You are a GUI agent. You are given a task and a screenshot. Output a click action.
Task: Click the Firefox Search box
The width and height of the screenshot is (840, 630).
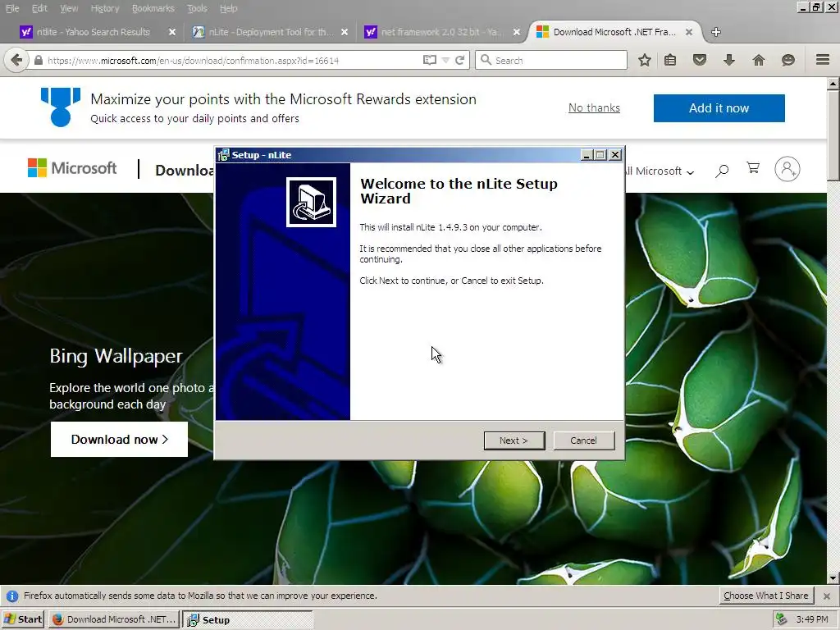point(551,60)
